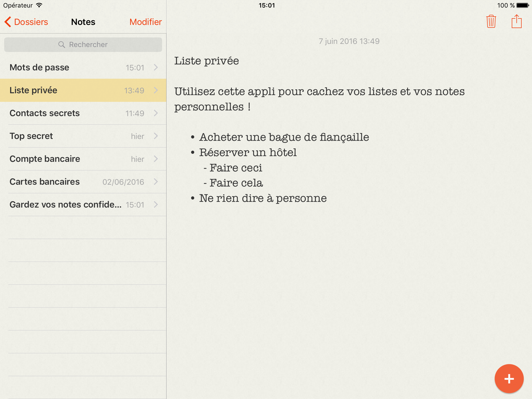532x399 pixels.
Task: Expand chevron on Contacts secrets row
Action: point(156,113)
